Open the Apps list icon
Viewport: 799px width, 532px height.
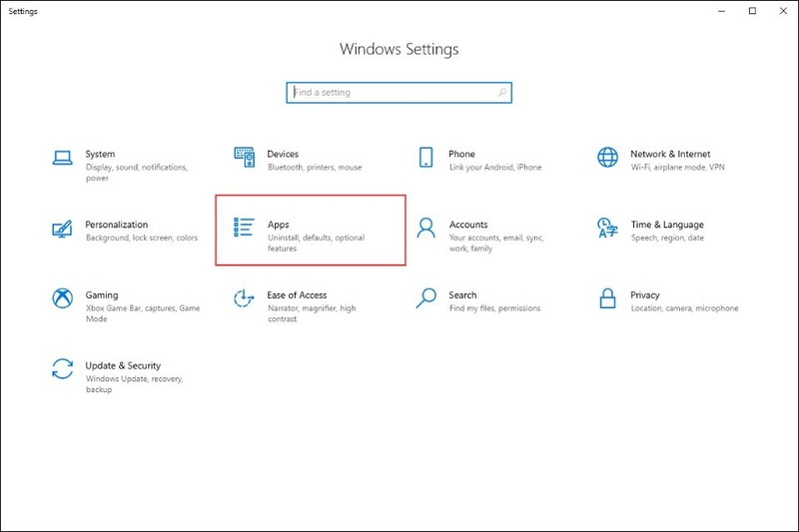coord(244,228)
